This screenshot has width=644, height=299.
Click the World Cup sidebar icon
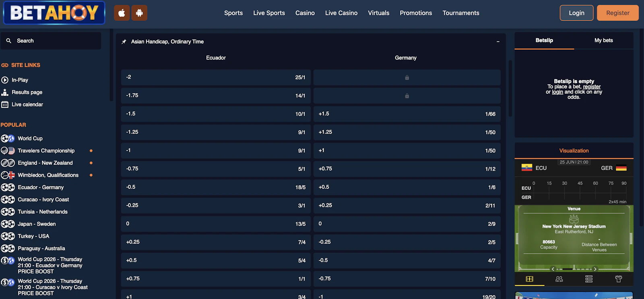click(x=8, y=138)
